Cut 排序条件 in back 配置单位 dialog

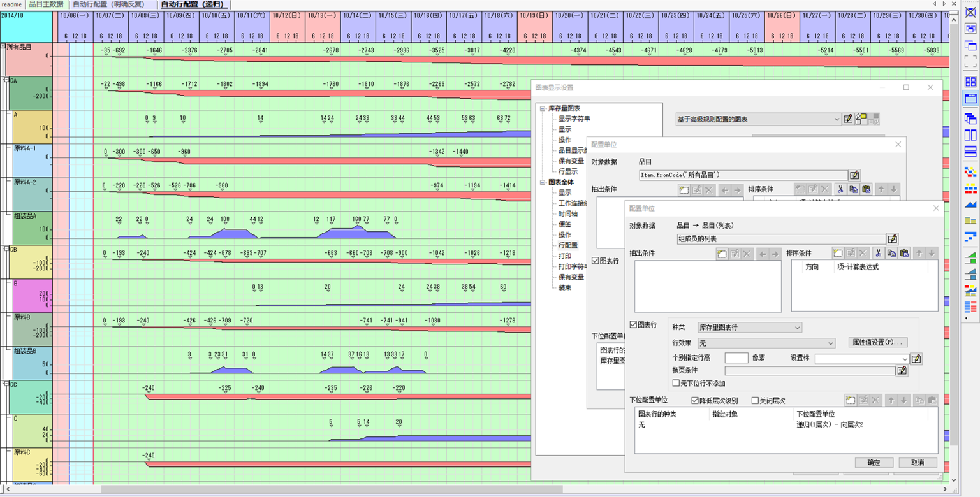click(x=840, y=189)
